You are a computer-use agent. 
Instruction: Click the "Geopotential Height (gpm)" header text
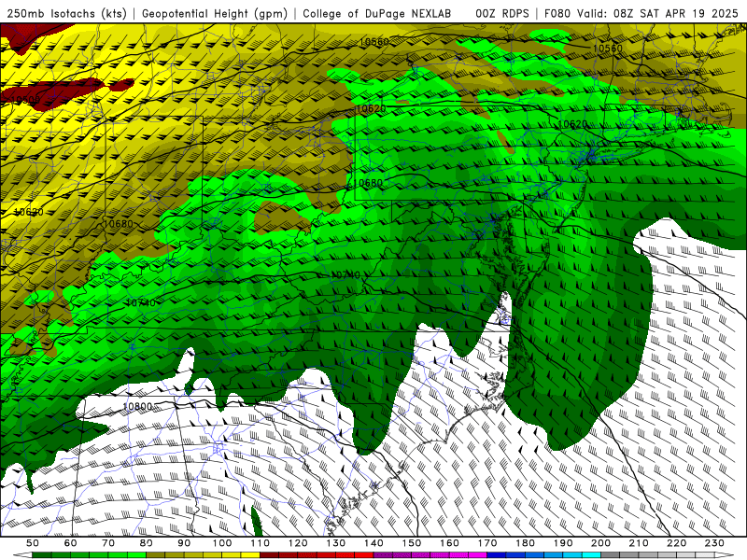point(215,14)
